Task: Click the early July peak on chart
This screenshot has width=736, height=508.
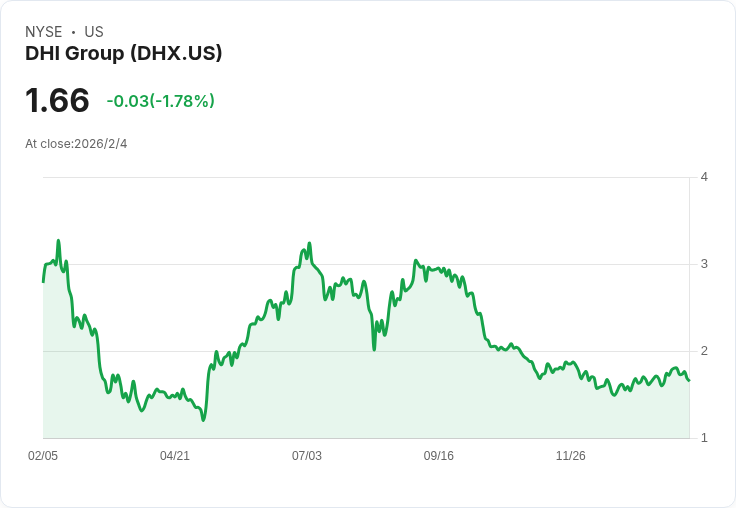Action: [x=309, y=243]
